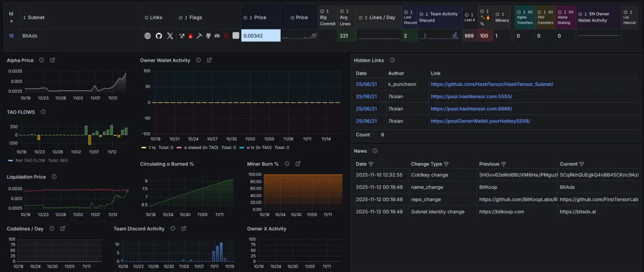Open the HashTensor_Subnet GitHub link
Viewport: 644px width, 272px height.
point(492,84)
